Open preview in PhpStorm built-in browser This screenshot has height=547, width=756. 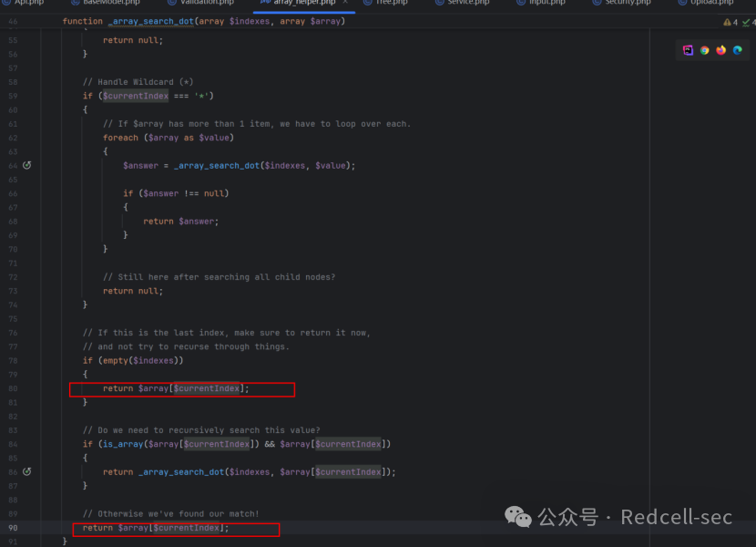(688, 50)
